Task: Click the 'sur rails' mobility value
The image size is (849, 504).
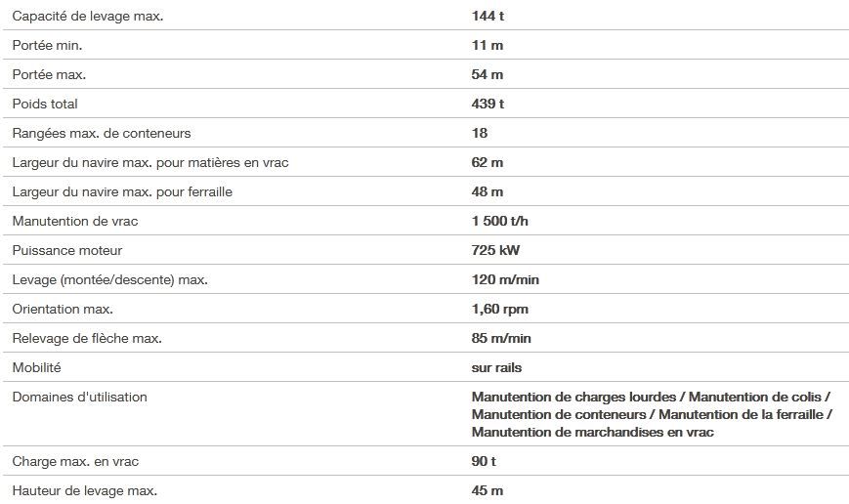Action: (x=496, y=368)
